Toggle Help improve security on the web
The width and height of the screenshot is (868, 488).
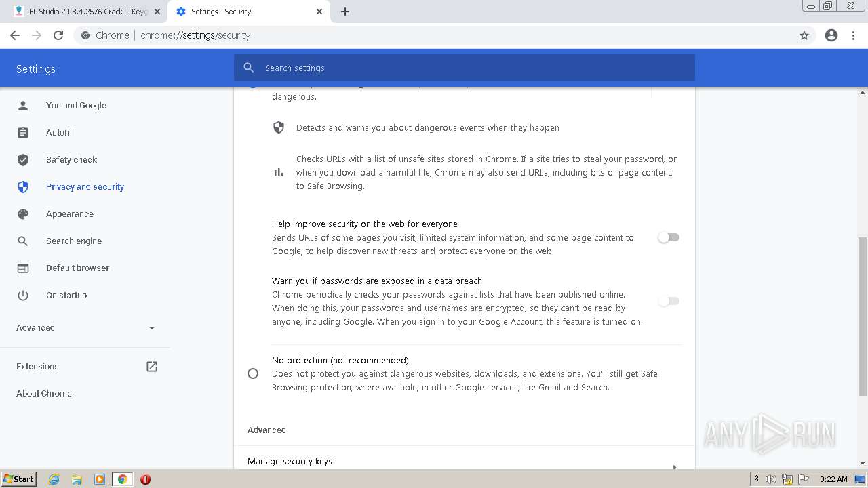click(669, 237)
